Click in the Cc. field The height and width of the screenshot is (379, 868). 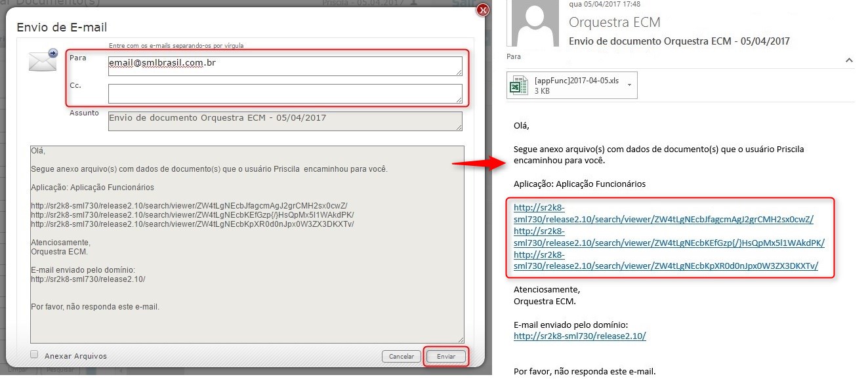(x=285, y=93)
